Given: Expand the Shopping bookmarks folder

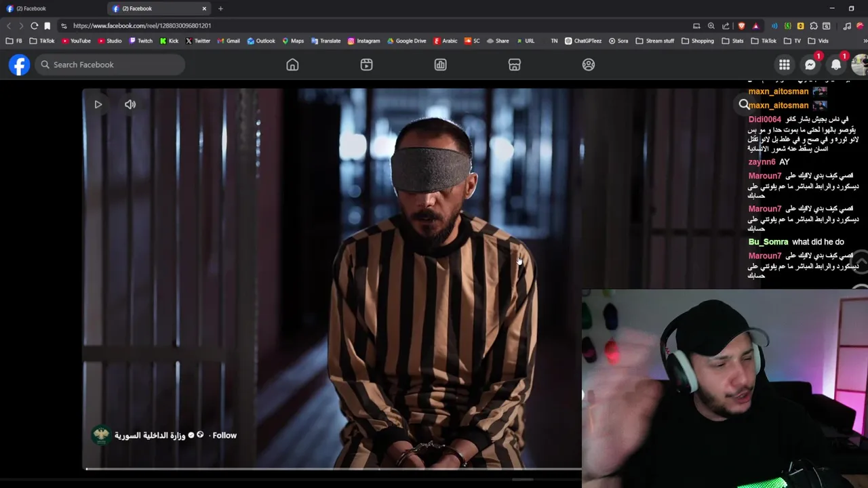Looking at the screenshot, I should [698, 41].
